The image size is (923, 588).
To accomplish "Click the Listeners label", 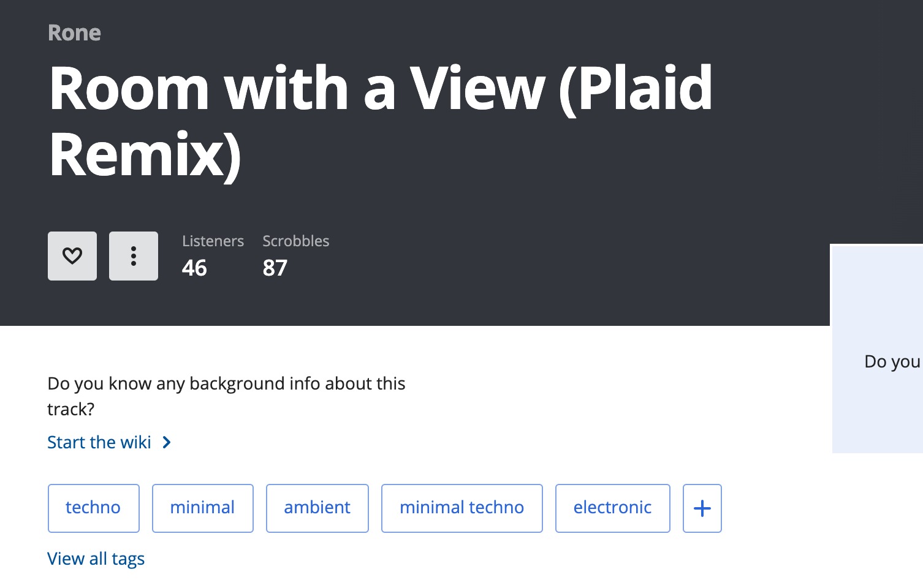I will tap(213, 241).
